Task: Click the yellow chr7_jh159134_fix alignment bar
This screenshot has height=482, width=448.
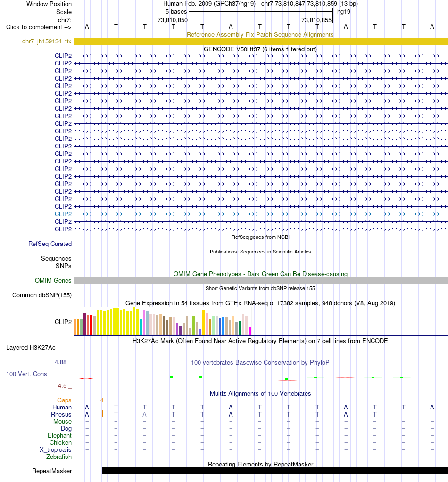Action: click(x=260, y=41)
